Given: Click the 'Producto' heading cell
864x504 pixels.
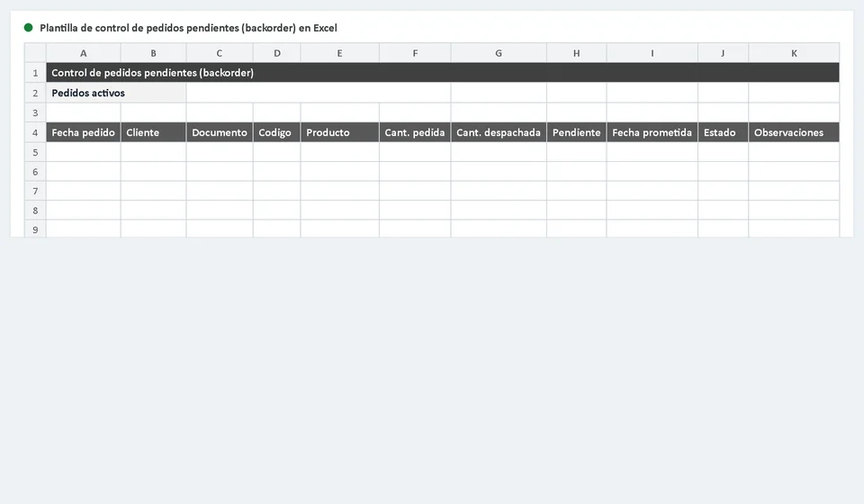Looking at the screenshot, I should (339, 132).
